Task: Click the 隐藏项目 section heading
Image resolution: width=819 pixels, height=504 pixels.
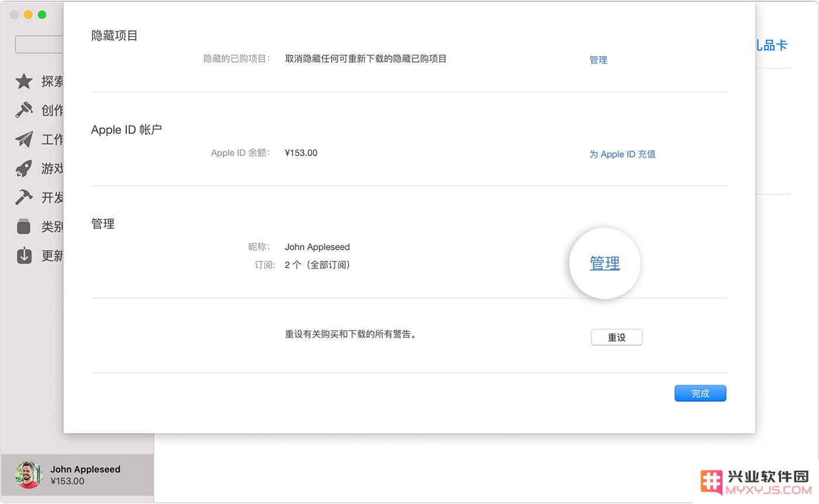Action: (115, 36)
